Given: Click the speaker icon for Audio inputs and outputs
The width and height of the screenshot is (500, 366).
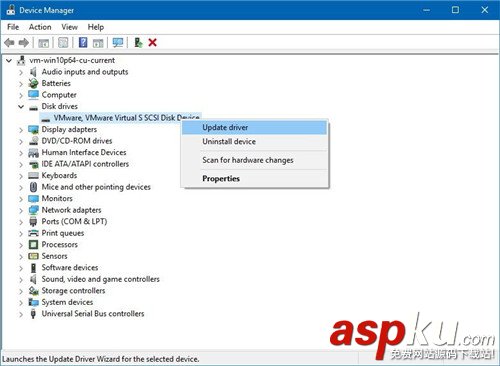Looking at the screenshot, I should click(x=33, y=72).
